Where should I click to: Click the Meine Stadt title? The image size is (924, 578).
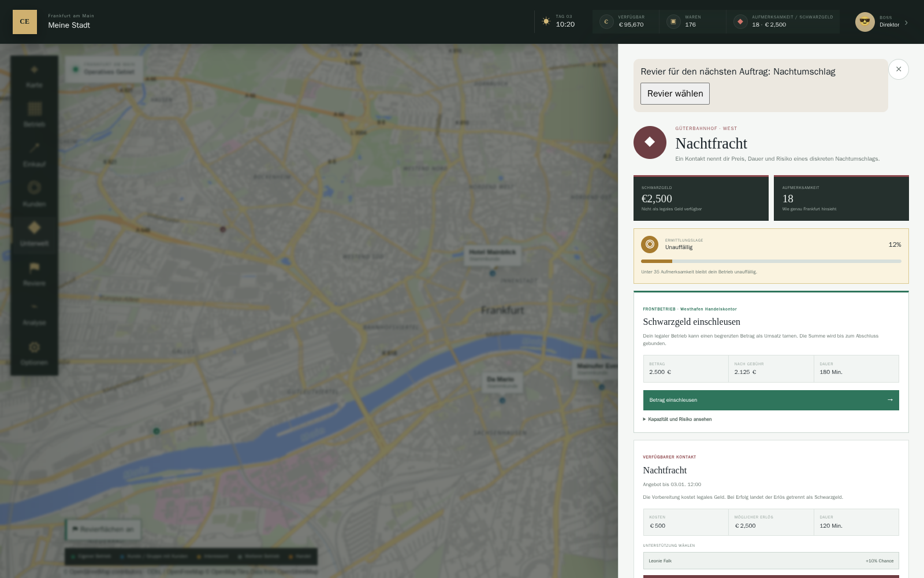pyautogui.click(x=69, y=25)
